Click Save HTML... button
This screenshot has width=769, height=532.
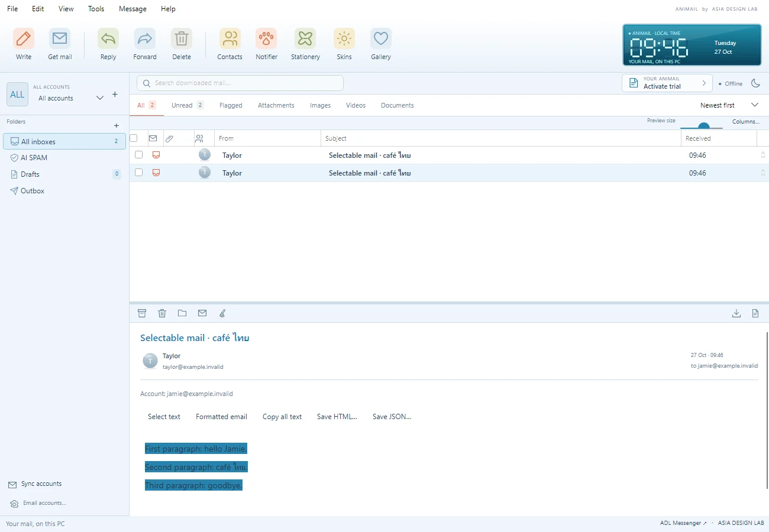(x=337, y=417)
